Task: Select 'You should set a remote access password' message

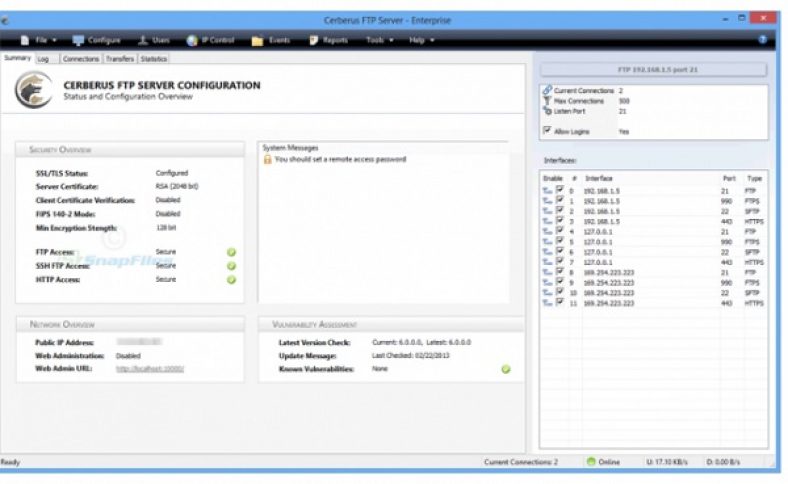Action: (x=340, y=159)
